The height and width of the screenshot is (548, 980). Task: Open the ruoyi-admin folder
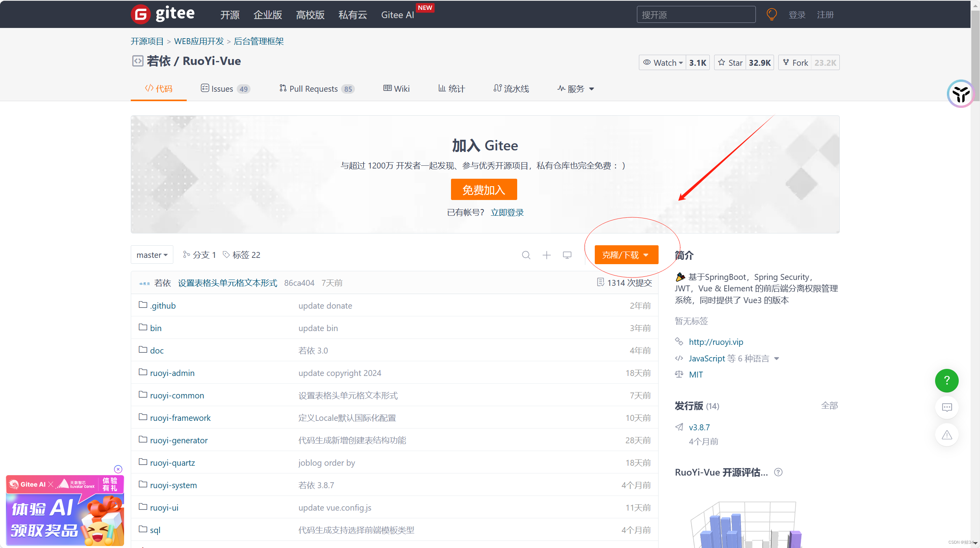tap(172, 373)
